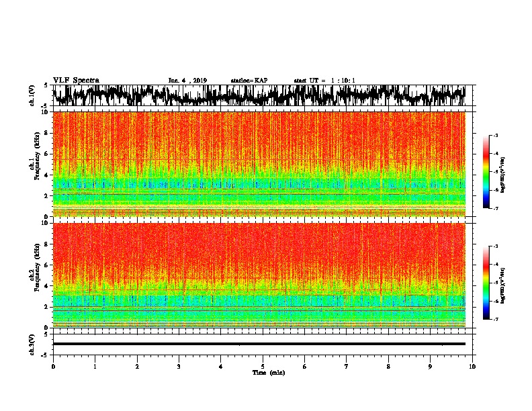
Task: Click the "Time (min)" axis title
Action: coord(269,373)
